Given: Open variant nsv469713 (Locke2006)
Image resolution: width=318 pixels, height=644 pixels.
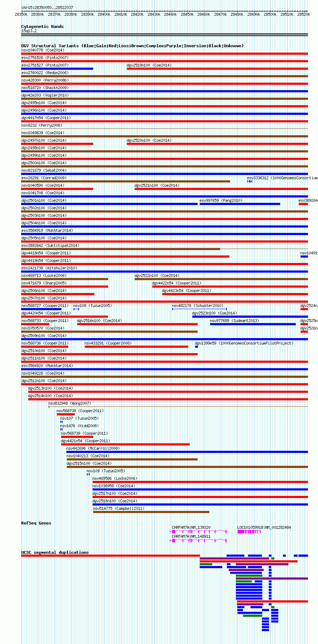Looking at the screenshot, I should (x=44, y=276).
